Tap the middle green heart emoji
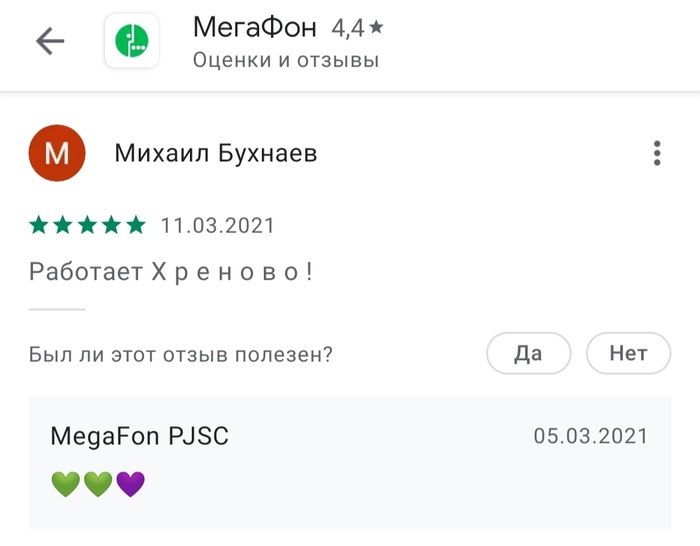Image resolution: width=700 pixels, height=546 pixels. coord(97,484)
